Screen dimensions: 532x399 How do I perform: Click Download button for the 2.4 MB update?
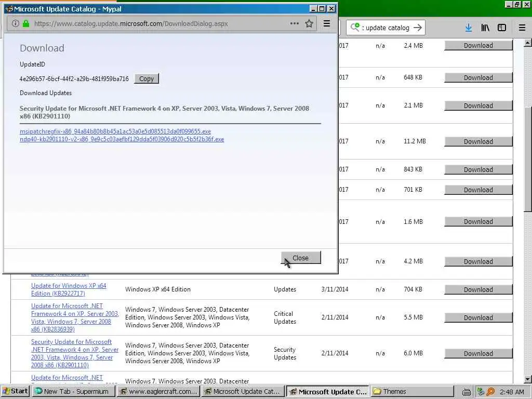(x=478, y=46)
